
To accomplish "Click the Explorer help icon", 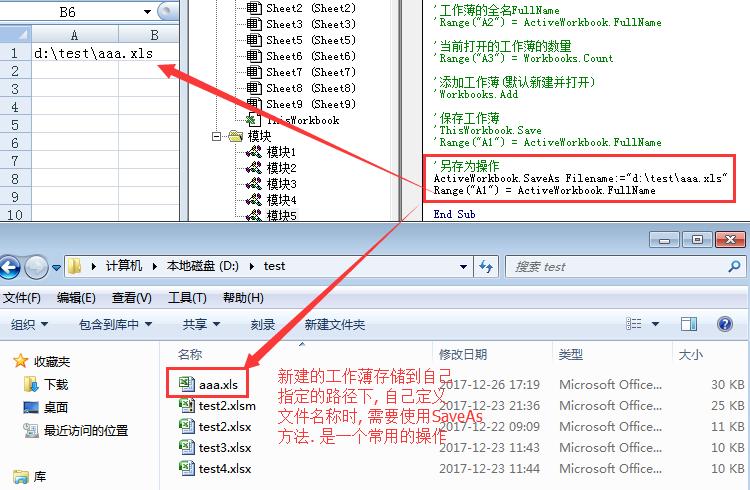I will click(x=725, y=324).
